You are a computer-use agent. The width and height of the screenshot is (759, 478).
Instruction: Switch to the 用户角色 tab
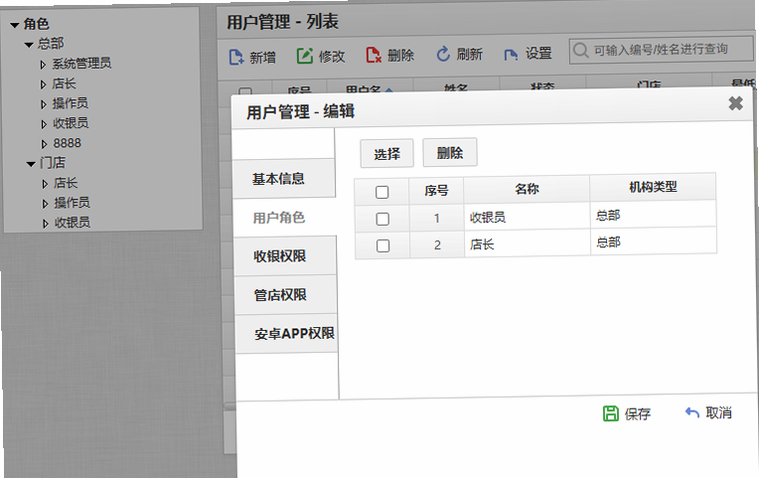coord(284,217)
